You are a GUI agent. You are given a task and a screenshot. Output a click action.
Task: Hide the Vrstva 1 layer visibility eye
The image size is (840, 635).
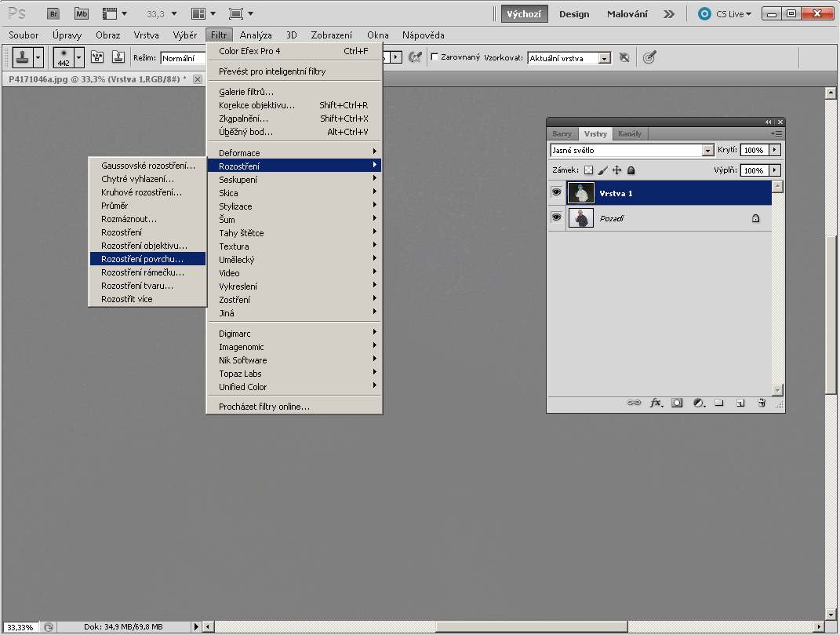(x=556, y=192)
